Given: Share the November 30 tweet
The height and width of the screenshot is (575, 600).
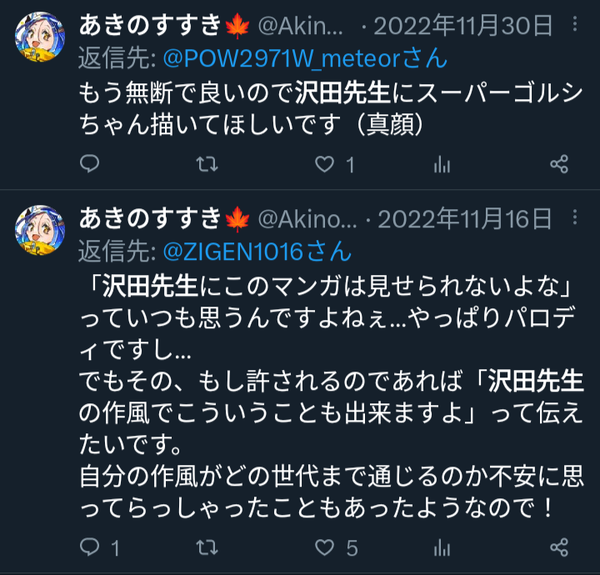Looking at the screenshot, I should pos(559,165).
